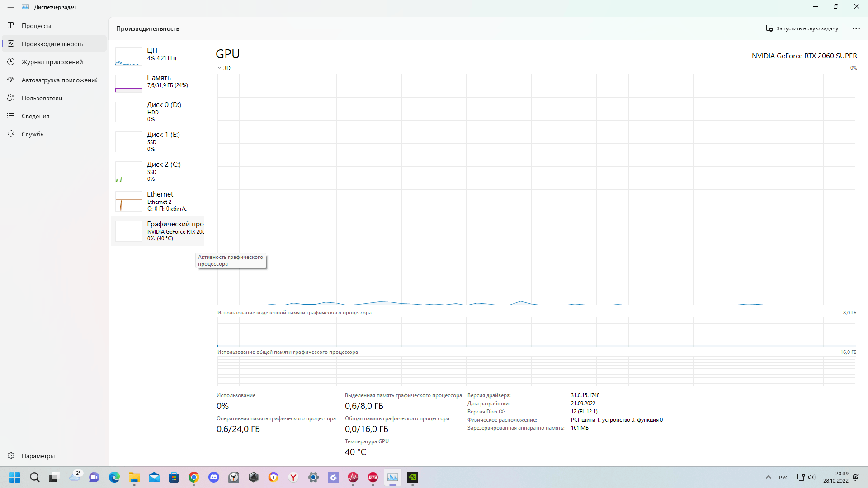
Task: Open the Teams Chat taskbar icon
Action: coord(94,477)
